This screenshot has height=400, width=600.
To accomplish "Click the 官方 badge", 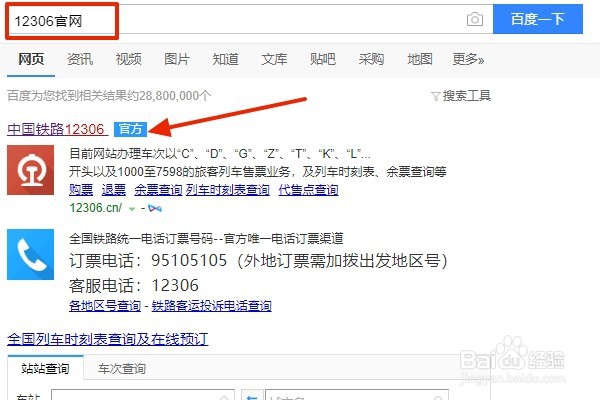I will [130, 129].
